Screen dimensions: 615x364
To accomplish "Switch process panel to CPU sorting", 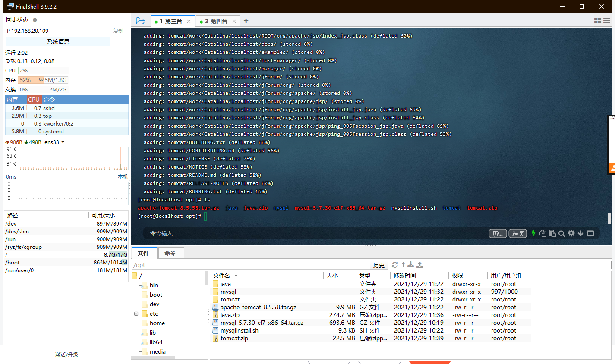I will tap(34, 100).
